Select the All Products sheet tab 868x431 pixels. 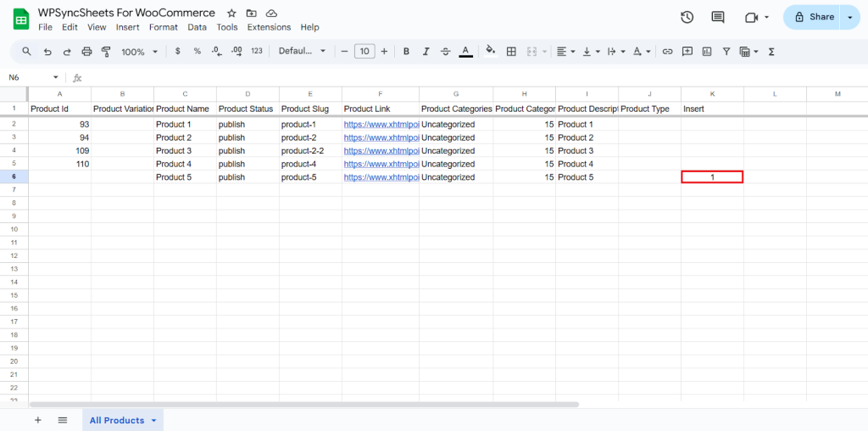click(123, 421)
